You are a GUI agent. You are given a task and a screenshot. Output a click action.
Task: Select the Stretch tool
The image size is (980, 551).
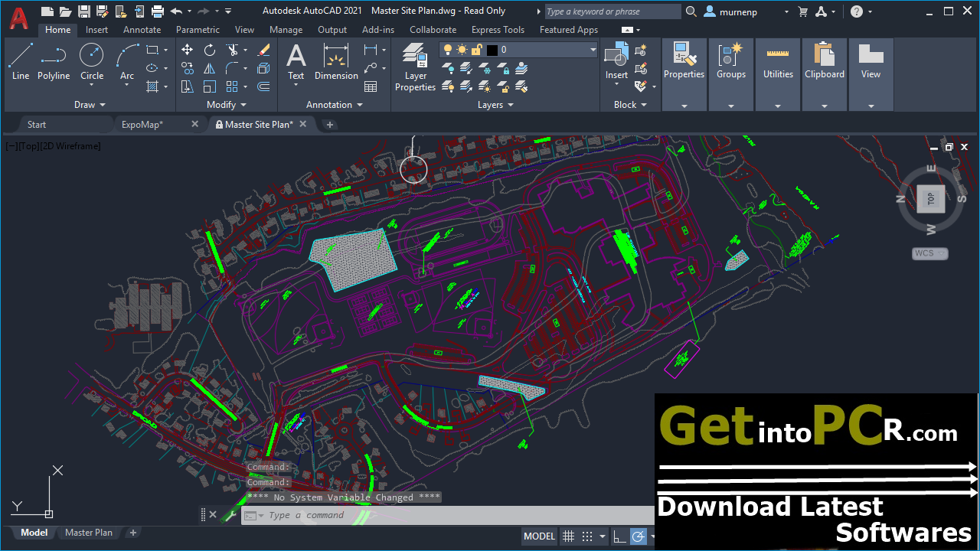188,86
